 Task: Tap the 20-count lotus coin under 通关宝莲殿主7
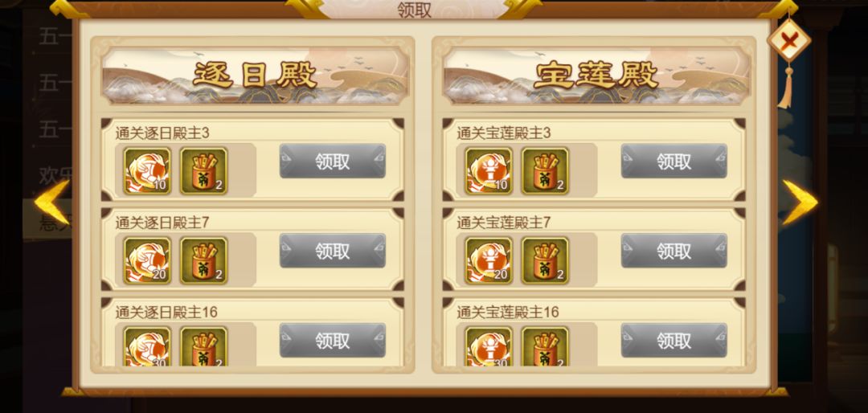[x=489, y=260]
